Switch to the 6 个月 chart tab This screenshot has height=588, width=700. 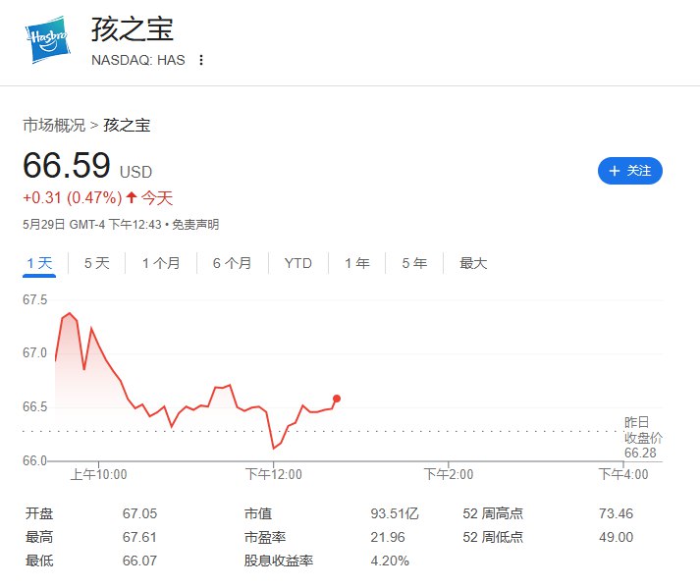[232, 263]
